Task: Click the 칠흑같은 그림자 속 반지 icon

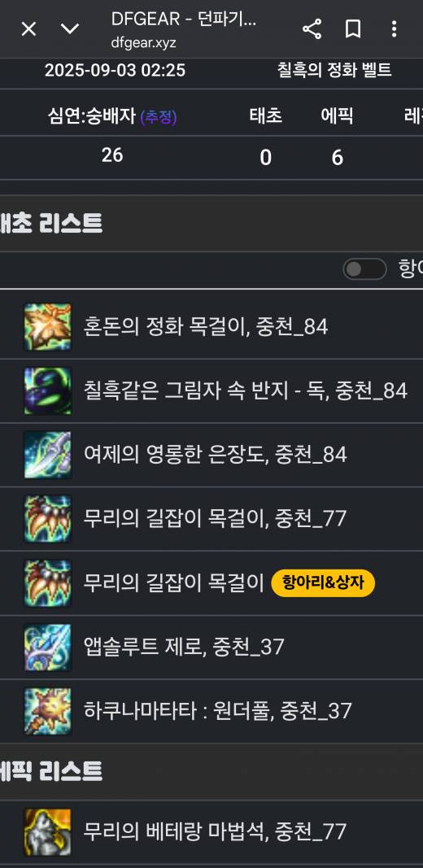Action: (x=48, y=390)
